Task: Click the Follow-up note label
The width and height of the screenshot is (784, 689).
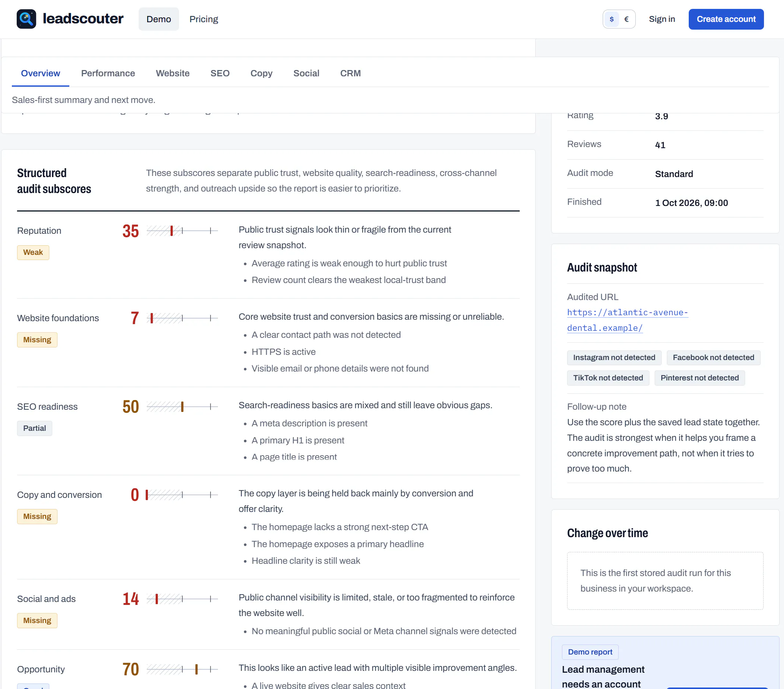Action: click(x=596, y=407)
